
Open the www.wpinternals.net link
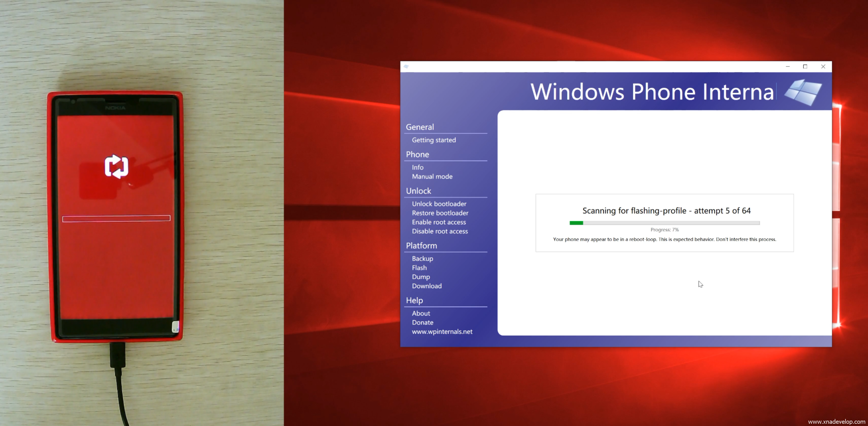click(442, 332)
